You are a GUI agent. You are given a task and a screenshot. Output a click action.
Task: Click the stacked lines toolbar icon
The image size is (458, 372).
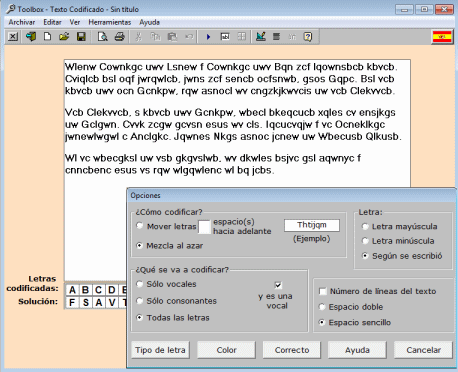click(276, 36)
